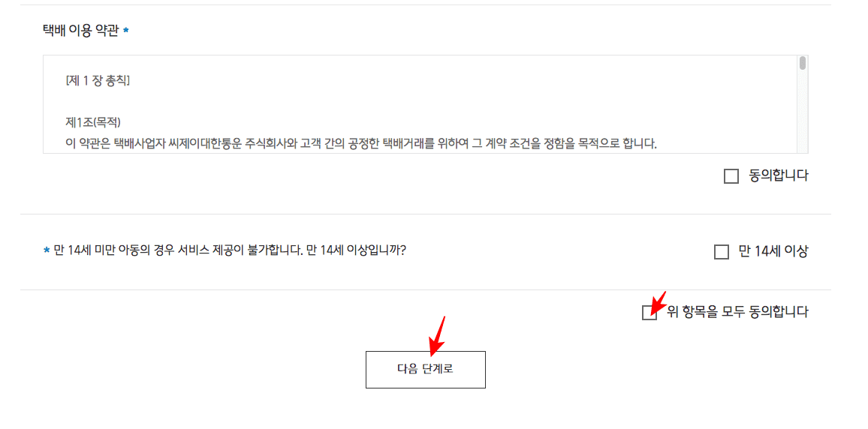Click the blue asterisk before 만 14세 미만
Image resolution: width=868 pixels, height=429 pixels.
(47, 250)
